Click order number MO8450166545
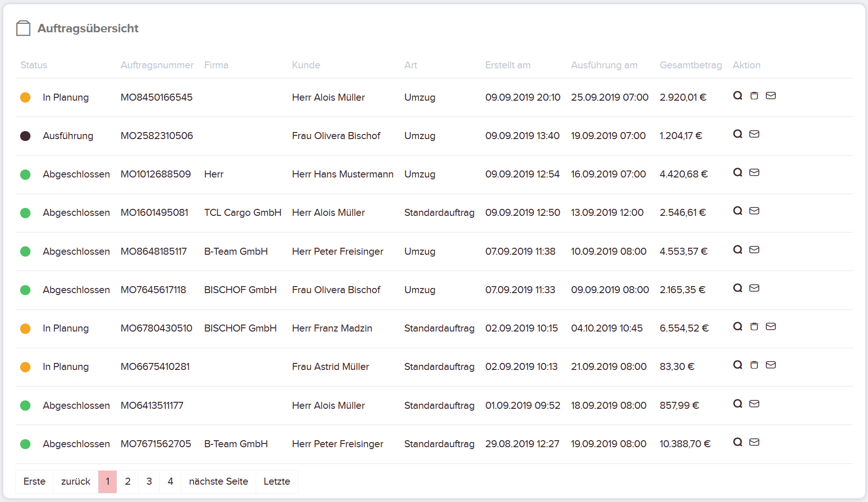The height and width of the screenshot is (502, 868). point(157,97)
